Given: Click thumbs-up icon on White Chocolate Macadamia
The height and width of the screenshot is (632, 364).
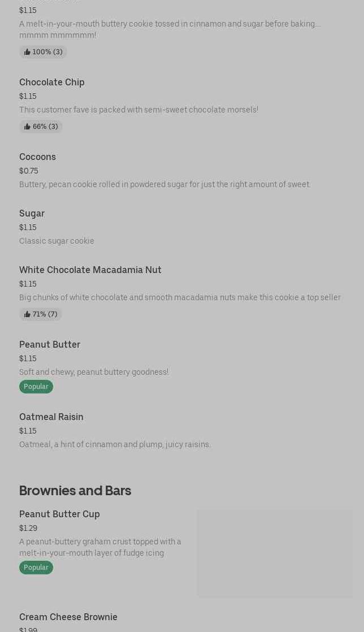Looking at the screenshot, I should pos(27,314).
